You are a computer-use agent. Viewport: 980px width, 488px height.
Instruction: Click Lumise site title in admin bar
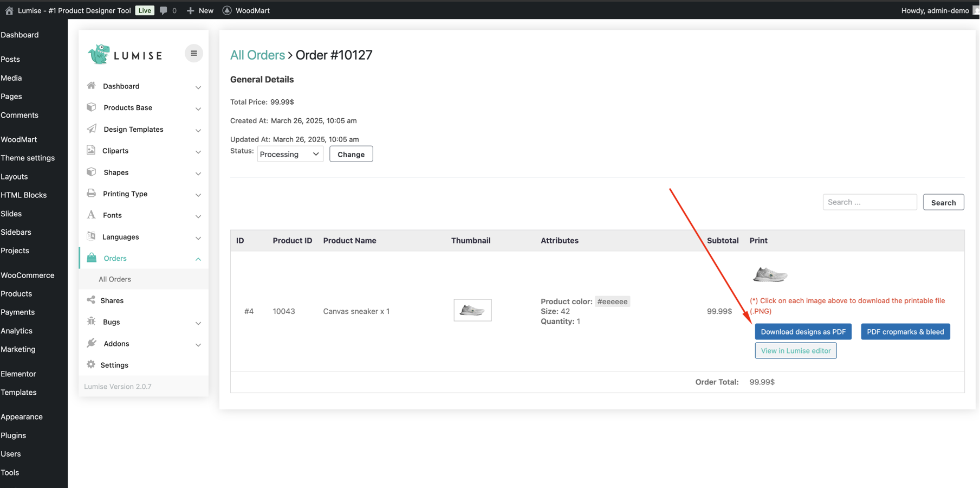(x=74, y=10)
